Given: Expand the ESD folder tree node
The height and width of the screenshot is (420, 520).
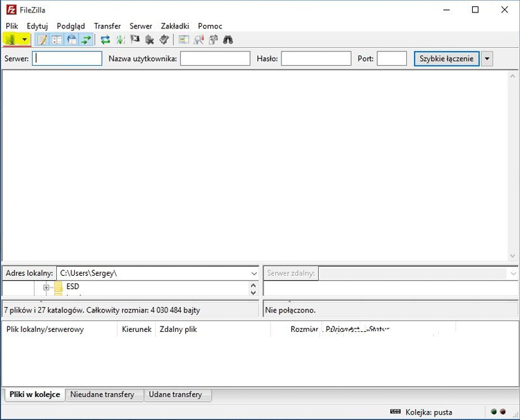Looking at the screenshot, I should [46, 288].
